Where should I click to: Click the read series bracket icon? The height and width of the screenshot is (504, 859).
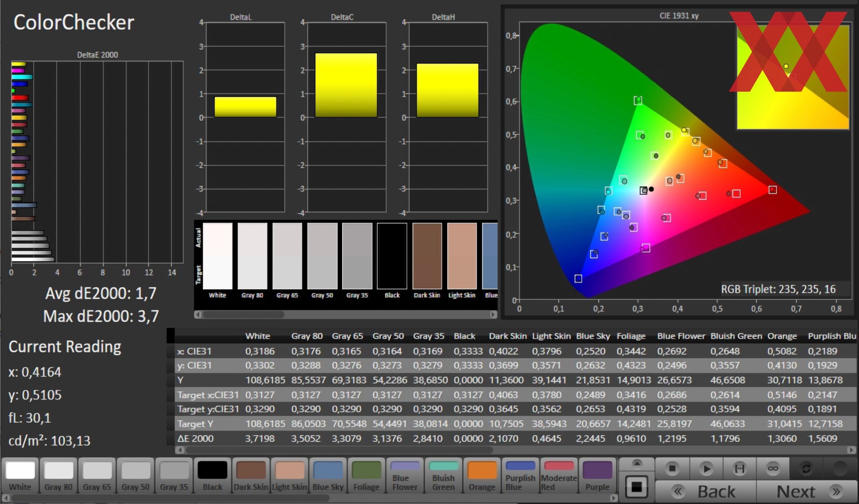pyautogui.click(x=740, y=469)
